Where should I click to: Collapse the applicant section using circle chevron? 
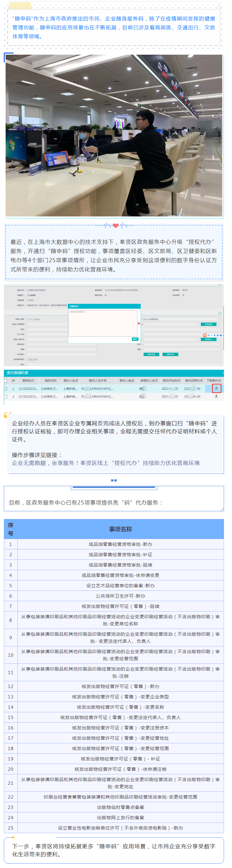pos(220,313)
